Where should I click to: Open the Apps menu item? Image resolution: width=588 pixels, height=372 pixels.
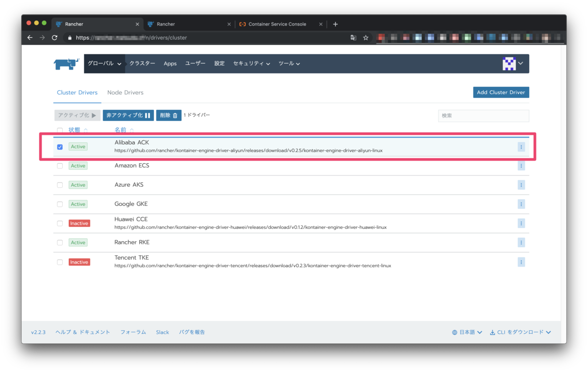[170, 64]
